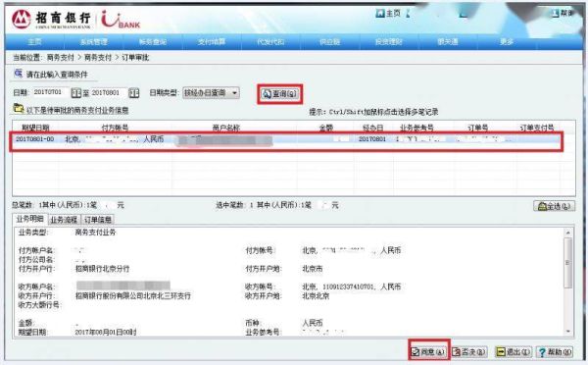
Task: Click the 查询(Q) search button
Action: [279, 94]
